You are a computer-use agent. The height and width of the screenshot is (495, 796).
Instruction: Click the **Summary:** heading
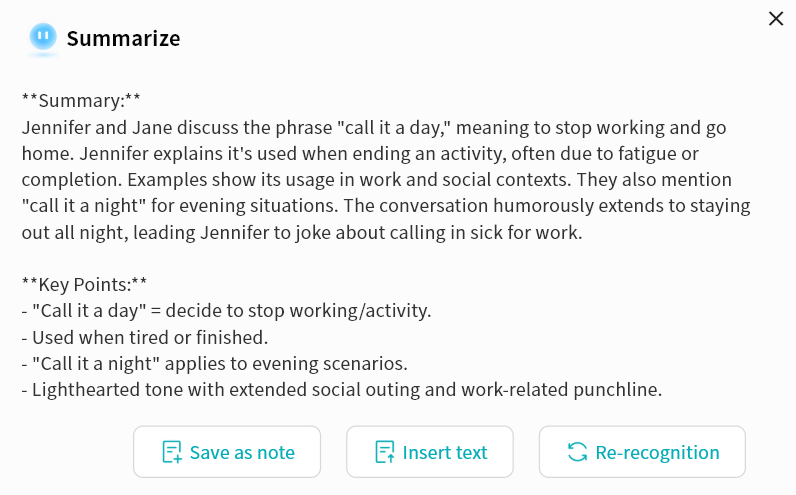(x=81, y=101)
